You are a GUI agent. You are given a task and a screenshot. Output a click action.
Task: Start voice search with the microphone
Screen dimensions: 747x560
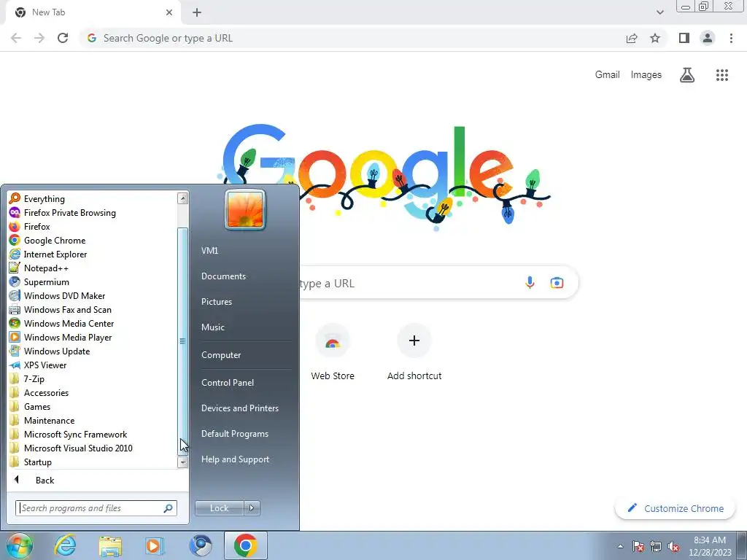tap(530, 283)
